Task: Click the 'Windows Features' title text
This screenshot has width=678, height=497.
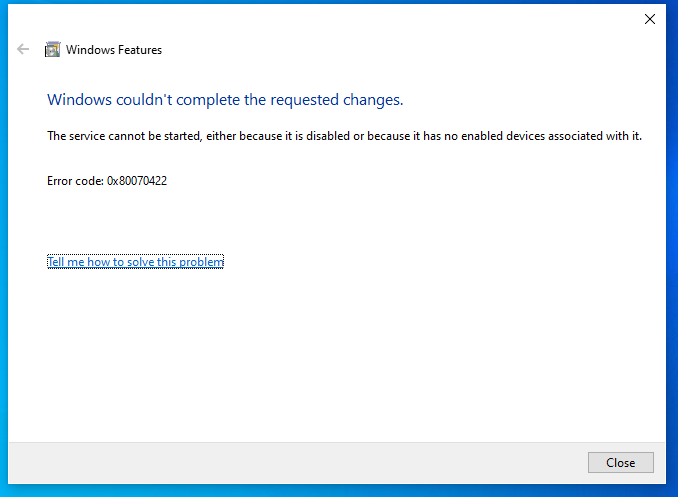Action: click(x=114, y=50)
